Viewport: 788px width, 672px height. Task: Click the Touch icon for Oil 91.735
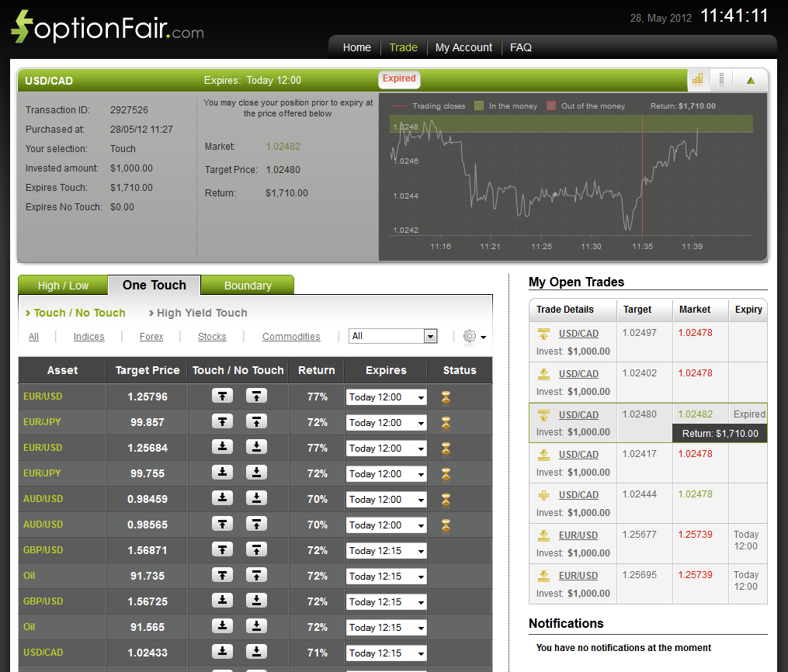[x=223, y=576]
